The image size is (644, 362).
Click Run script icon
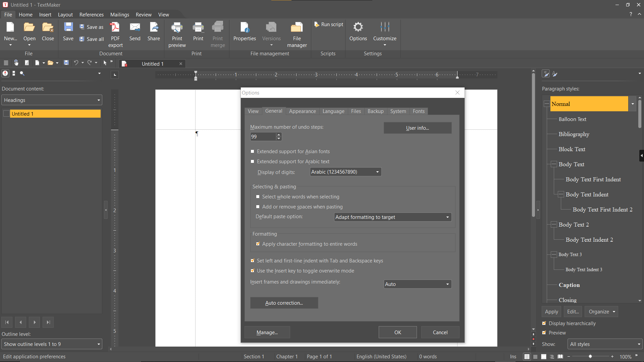[317, 24]
